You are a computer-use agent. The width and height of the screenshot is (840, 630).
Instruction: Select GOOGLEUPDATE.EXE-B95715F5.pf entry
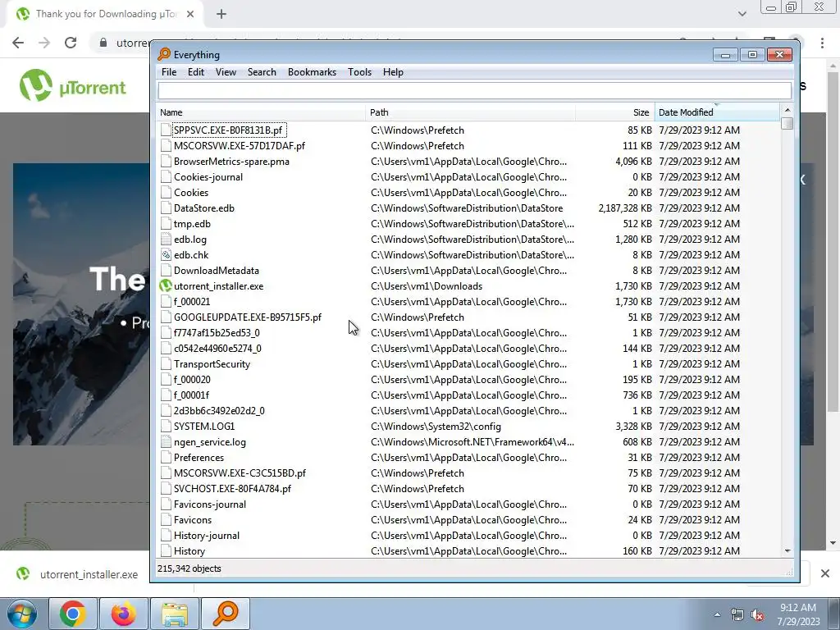(248, 317)
